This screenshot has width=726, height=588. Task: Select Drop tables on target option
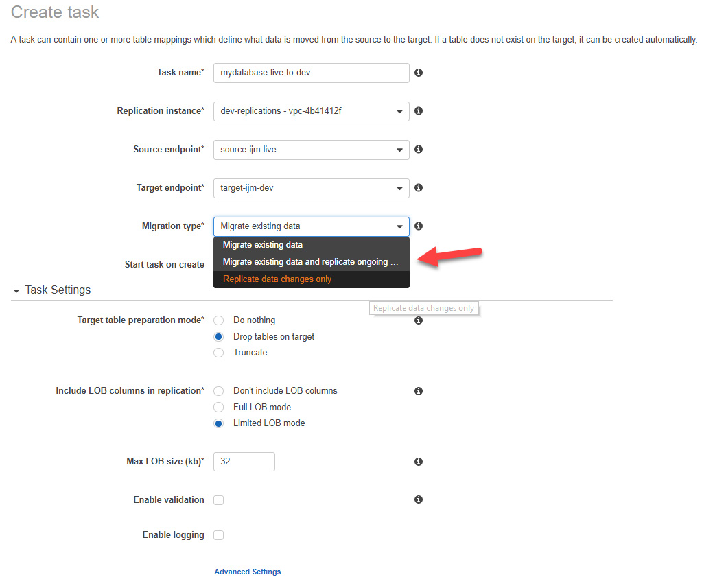tap(218, 337)
